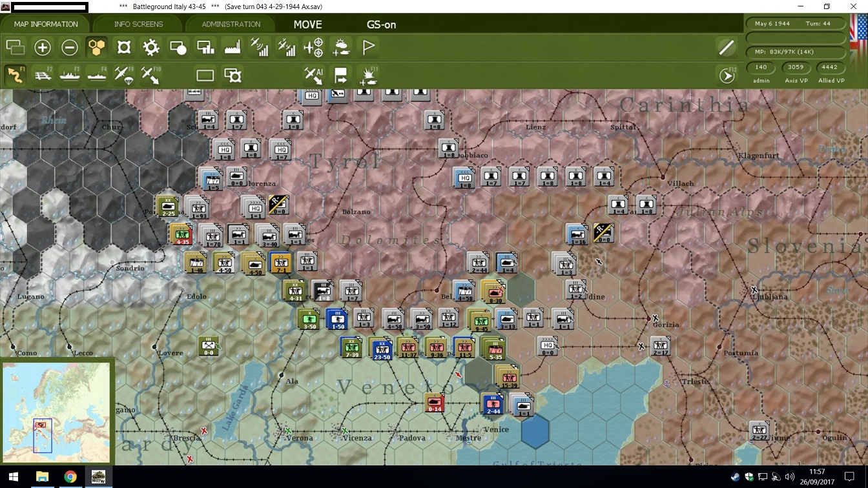The width and height of the screenshot is (868, 488).
Task: Select the HQ 0-0 counter west of Gorizia
Action: point(548,346)
